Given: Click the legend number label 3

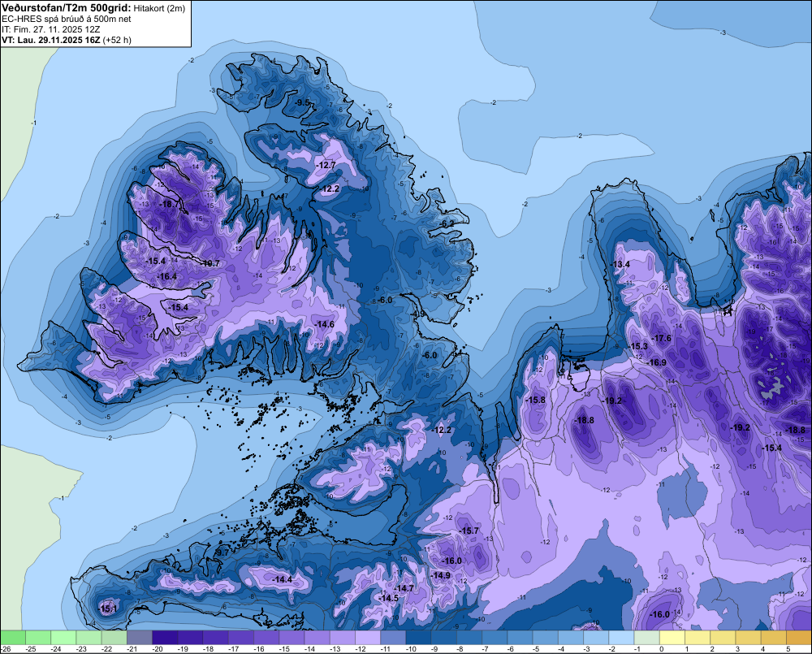Looking at the screenshot, I should point(737,649).
